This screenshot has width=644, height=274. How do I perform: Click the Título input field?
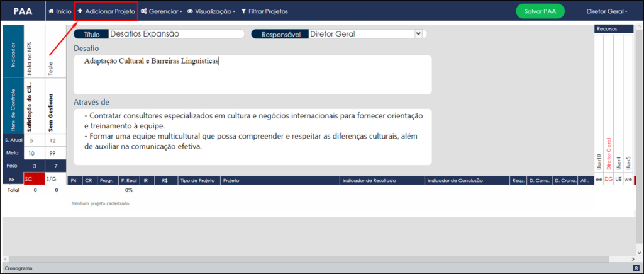(176, 34)
